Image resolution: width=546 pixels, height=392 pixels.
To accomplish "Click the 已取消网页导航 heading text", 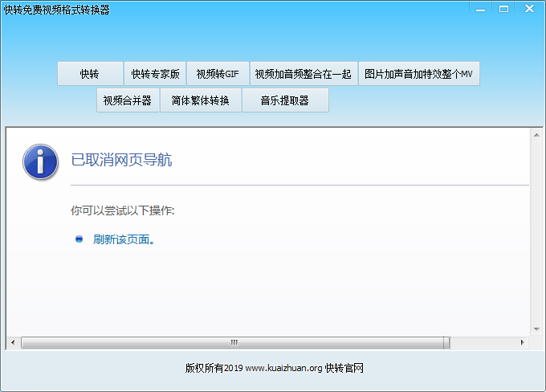I will click(x=121, y=160).
